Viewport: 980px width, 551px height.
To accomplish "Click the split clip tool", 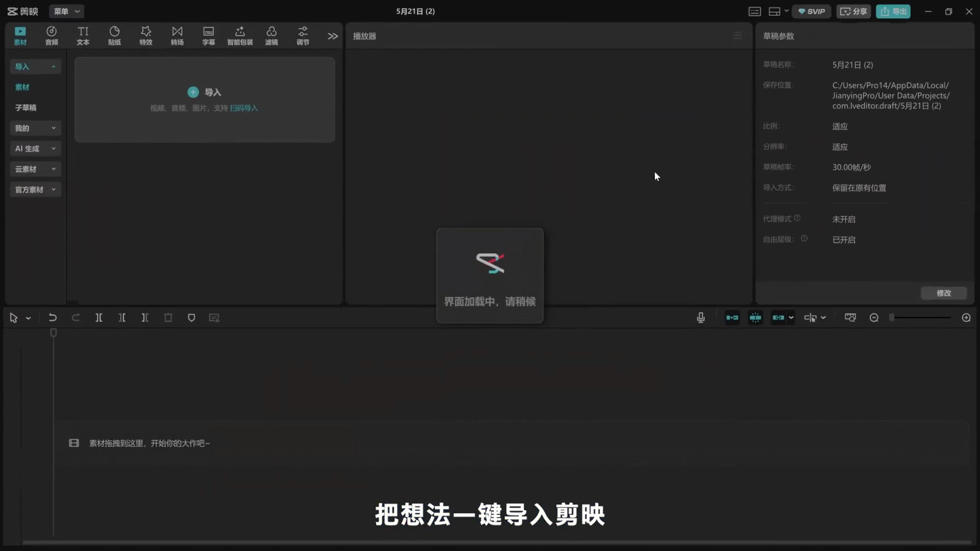I will click(x=99, y=318).
